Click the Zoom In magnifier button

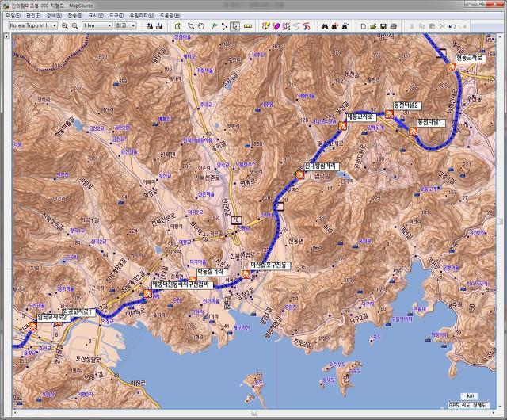(x=65, y=26)
